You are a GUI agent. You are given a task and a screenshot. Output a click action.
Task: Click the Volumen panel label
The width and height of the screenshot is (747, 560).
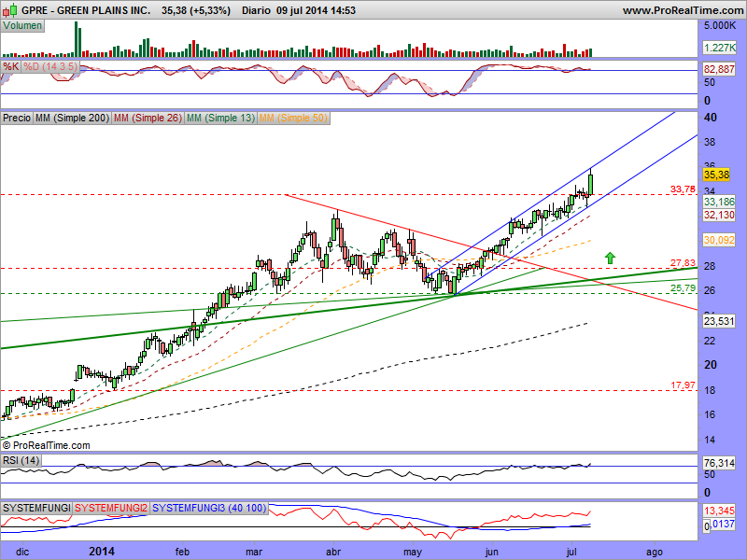[x=22, y=26]
